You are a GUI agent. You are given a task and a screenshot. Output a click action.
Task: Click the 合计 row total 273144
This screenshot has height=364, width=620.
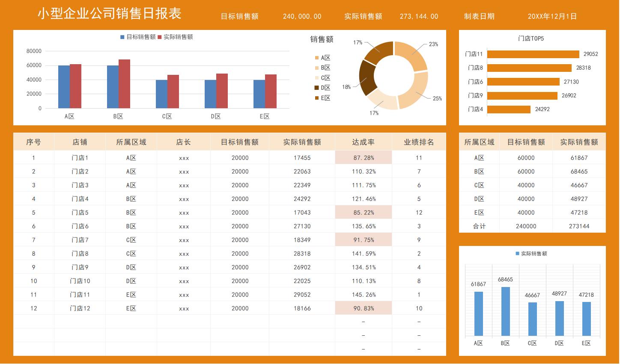point(578,226)
